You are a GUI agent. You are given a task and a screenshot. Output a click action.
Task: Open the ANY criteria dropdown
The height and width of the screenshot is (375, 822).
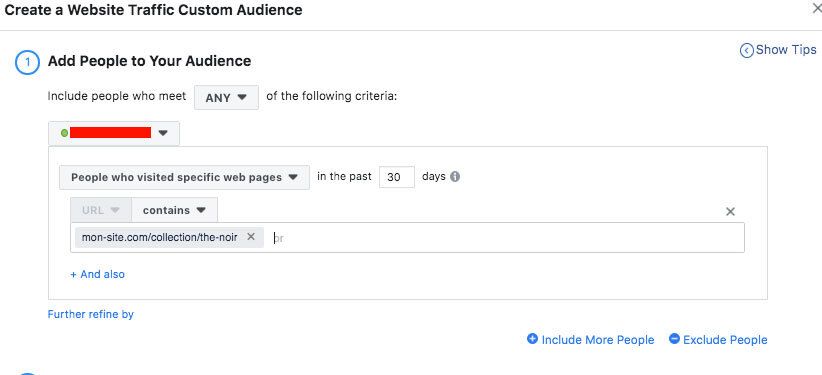click(226, 98)
